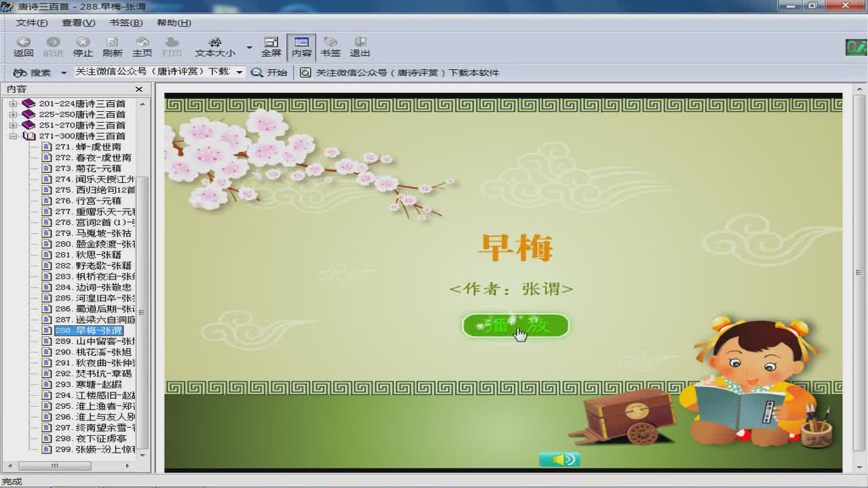This screenshot has height=488, width=868.
Task: Click the 前进 (Forward) toolbar icon
Action: point(53,47)
